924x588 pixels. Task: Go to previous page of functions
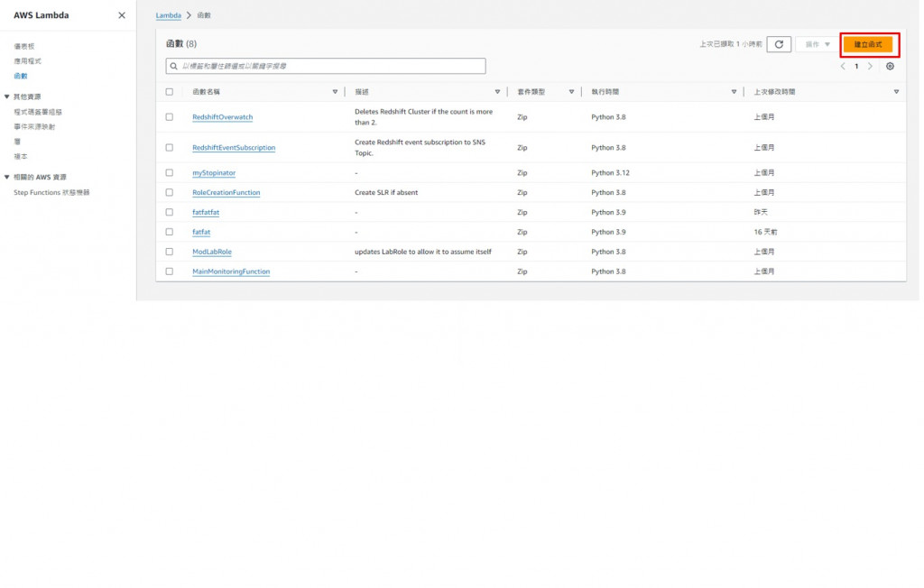(x=843, y=67)
